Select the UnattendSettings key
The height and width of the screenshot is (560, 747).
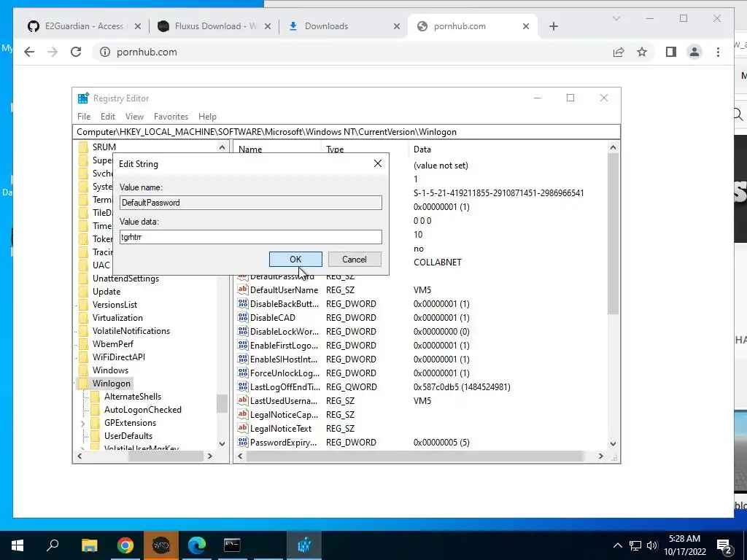click(125, 279)
